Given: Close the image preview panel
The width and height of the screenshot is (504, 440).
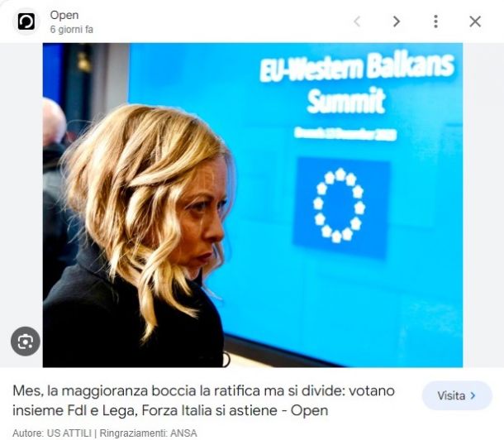Looking at the screenshot, I should point(475,22).
